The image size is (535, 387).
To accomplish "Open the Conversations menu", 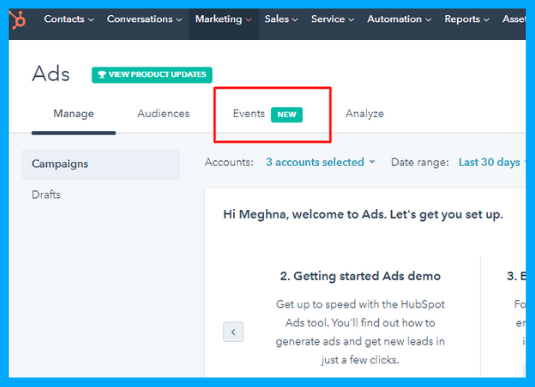I will click(x=144, y=19).
